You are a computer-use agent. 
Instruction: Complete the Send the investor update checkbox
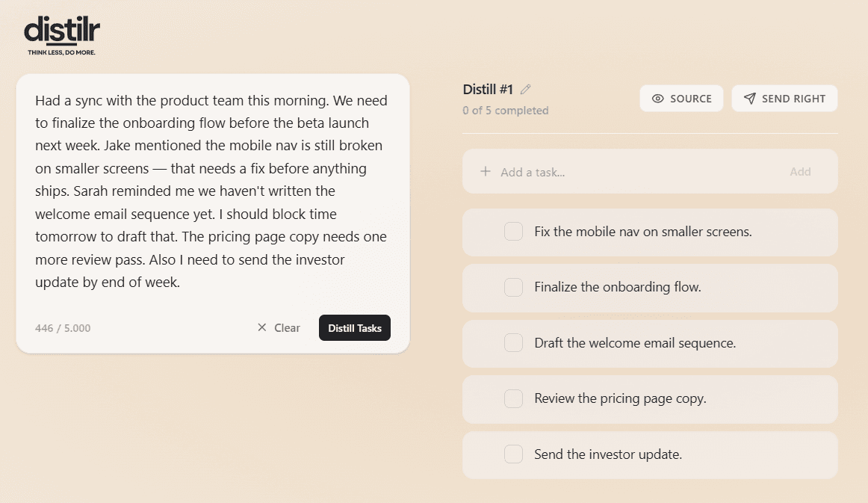pos(513,454)
